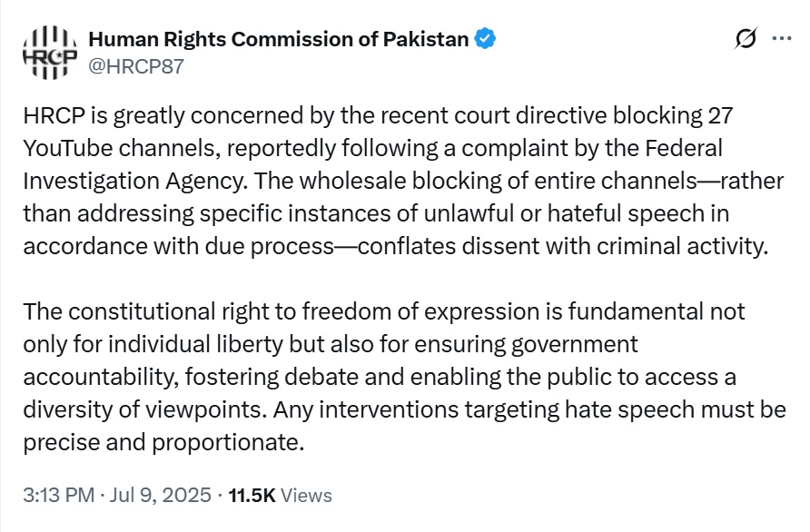Click the Jul 9, 2025 date

(160, 495)
